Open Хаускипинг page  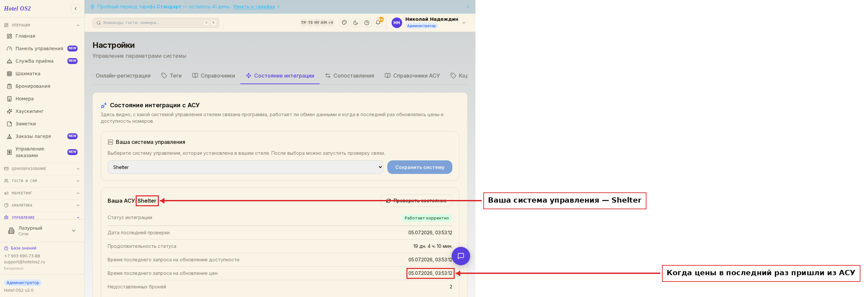click(42, 111)
